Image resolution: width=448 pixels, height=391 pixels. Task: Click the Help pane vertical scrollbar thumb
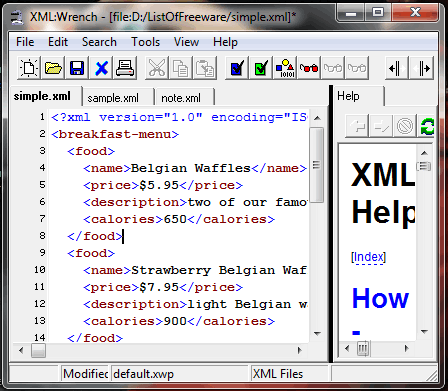424,166
